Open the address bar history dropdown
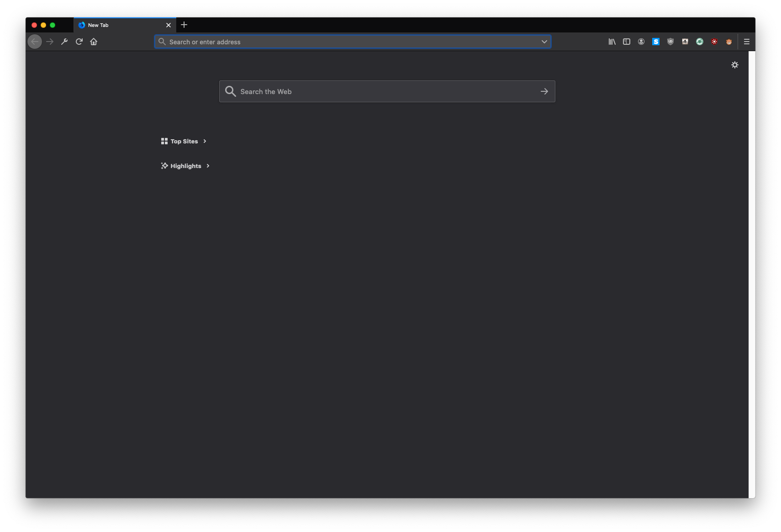 point(544,42)
